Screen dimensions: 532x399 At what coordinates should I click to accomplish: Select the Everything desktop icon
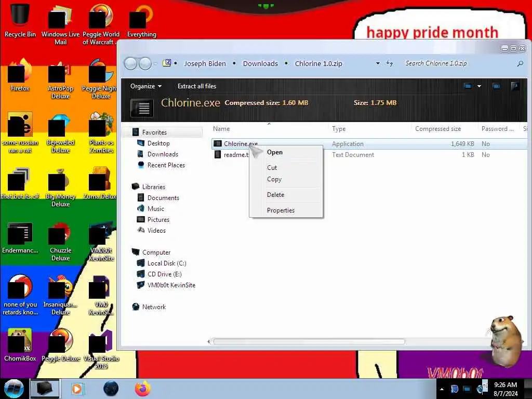[141, 20]
